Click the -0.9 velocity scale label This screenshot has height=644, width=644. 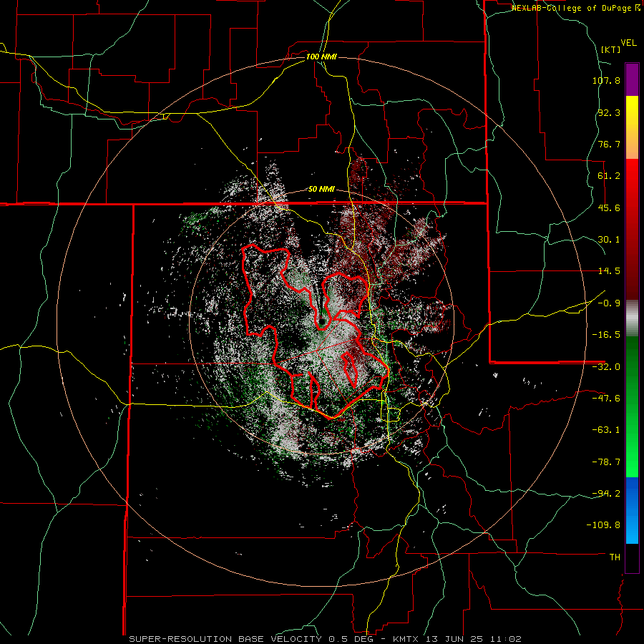609,303
